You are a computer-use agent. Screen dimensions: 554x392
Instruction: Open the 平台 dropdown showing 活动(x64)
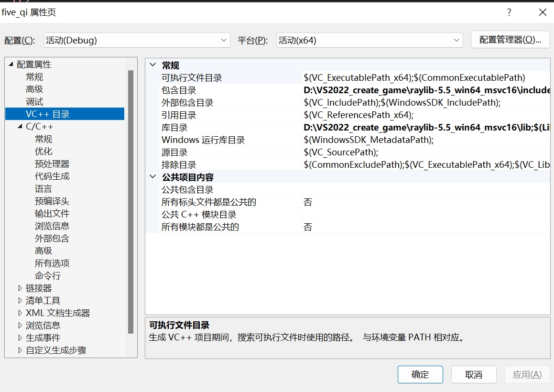(x=369, y=40)
